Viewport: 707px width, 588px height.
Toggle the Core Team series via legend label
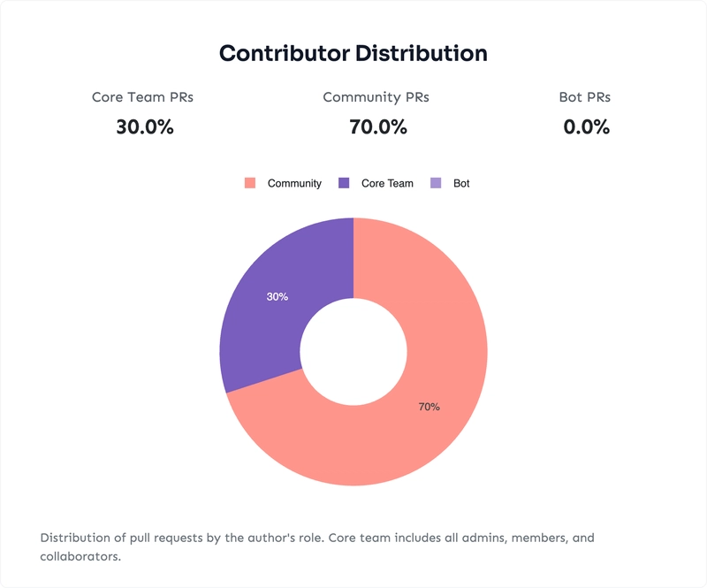coord(387,183)
